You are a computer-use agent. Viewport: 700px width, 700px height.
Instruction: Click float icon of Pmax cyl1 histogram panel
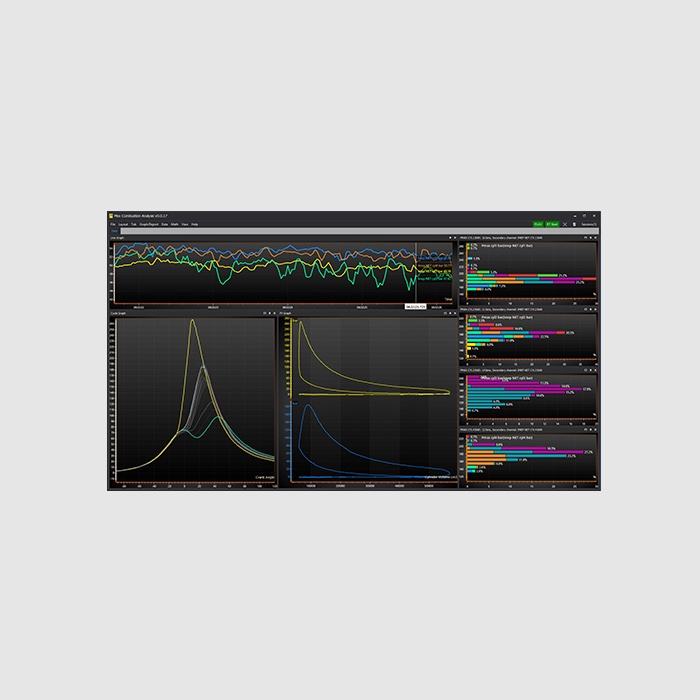point(586,238)
